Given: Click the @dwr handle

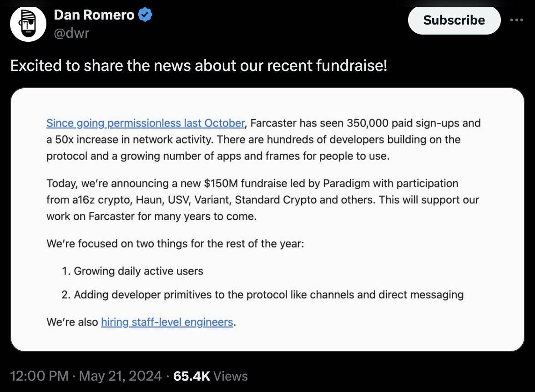Looking at the screenshot, I should point(72,33).
